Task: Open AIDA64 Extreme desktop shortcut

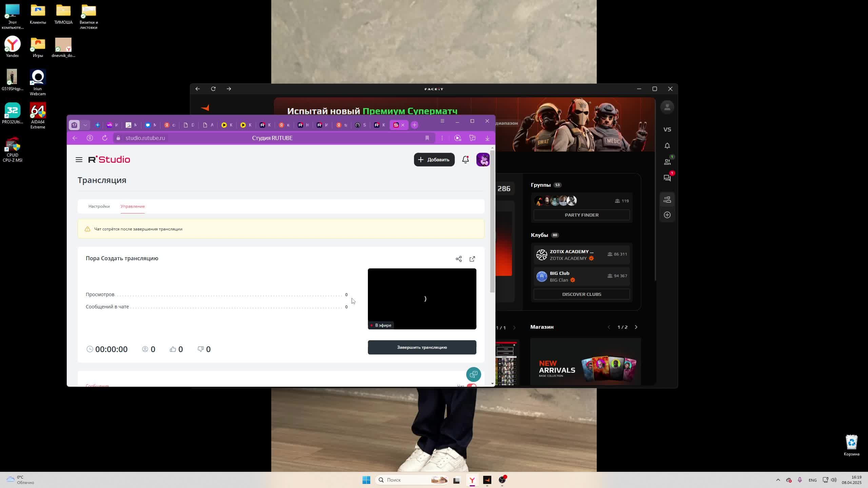Action: click(38, 116)
